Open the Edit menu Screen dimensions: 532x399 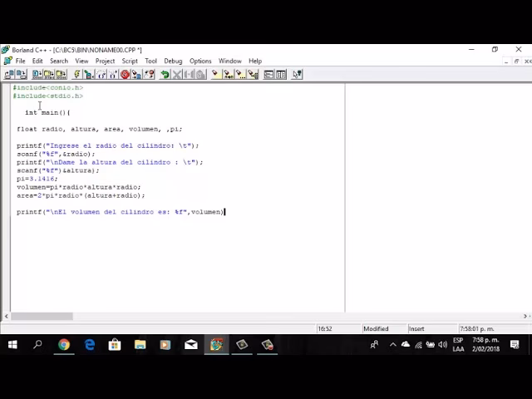(x=37, y=61)
